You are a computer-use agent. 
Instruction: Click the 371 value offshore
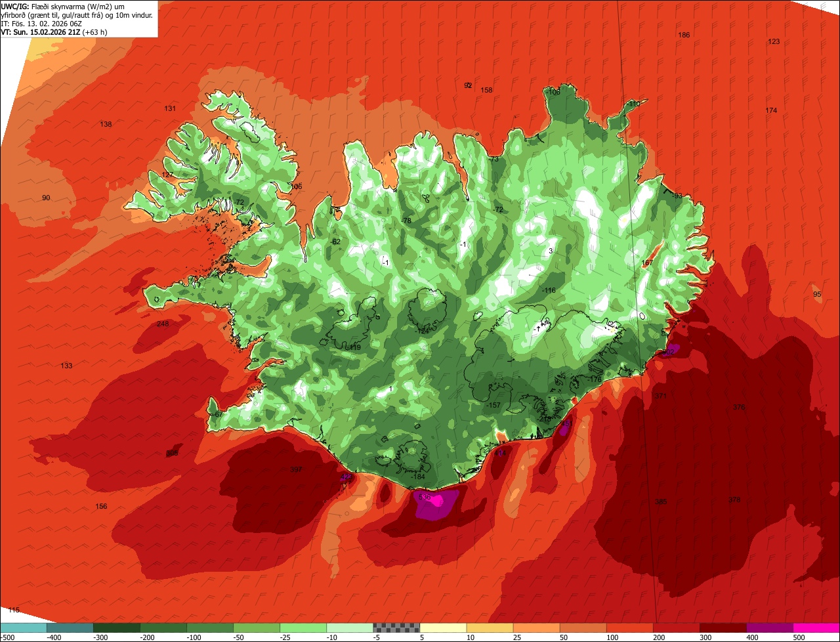tap(661, 396)
